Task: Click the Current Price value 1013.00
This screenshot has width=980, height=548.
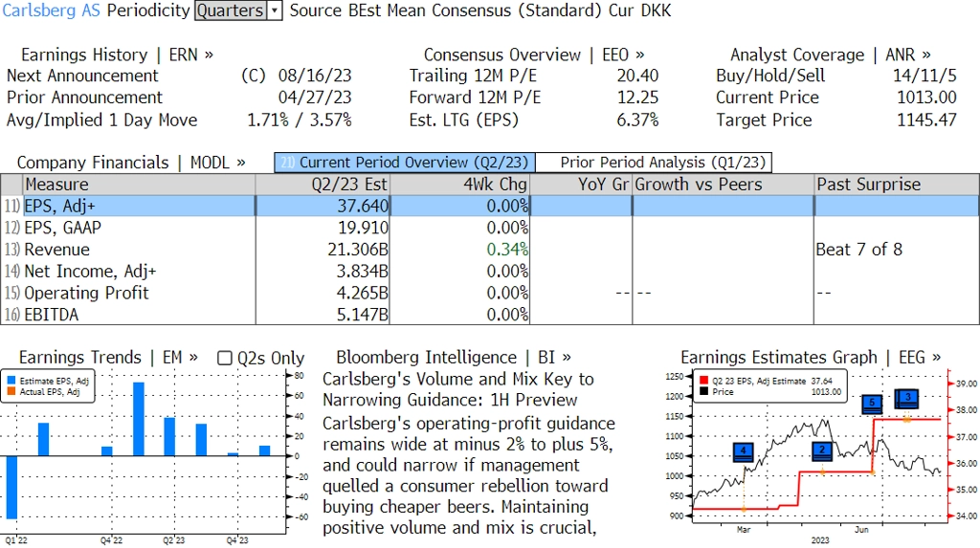Action: click(926, 98)
